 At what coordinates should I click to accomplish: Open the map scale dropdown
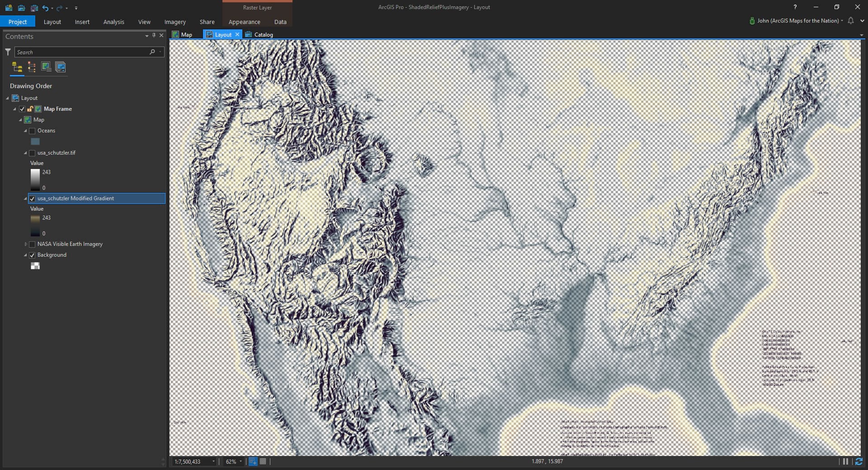coord(213,461)
